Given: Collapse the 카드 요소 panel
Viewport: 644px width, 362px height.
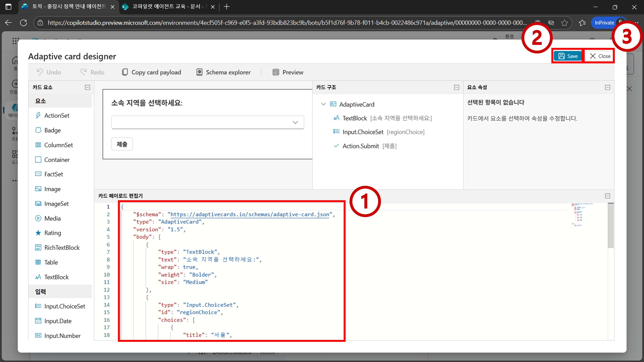Looking at the screenshot, I should (87, 87).
